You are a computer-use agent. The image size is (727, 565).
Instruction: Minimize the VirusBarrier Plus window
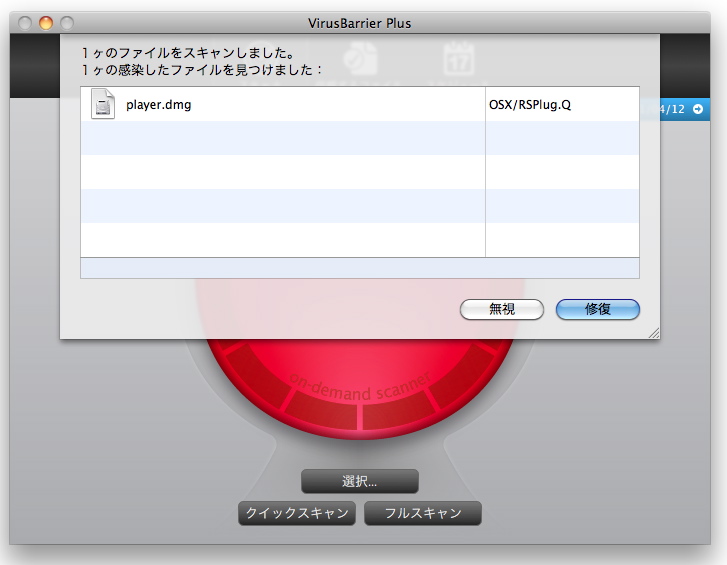pos(46,23)
